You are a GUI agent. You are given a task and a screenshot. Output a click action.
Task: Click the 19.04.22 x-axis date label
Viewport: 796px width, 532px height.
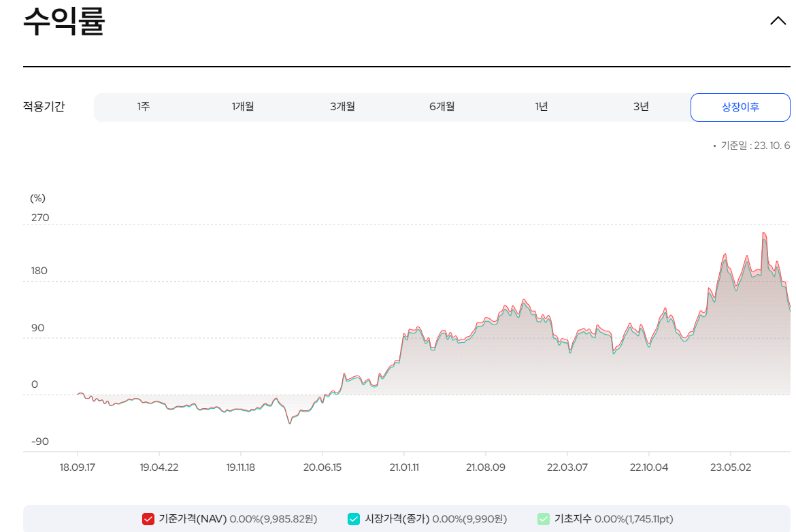(x=159, y=467)
